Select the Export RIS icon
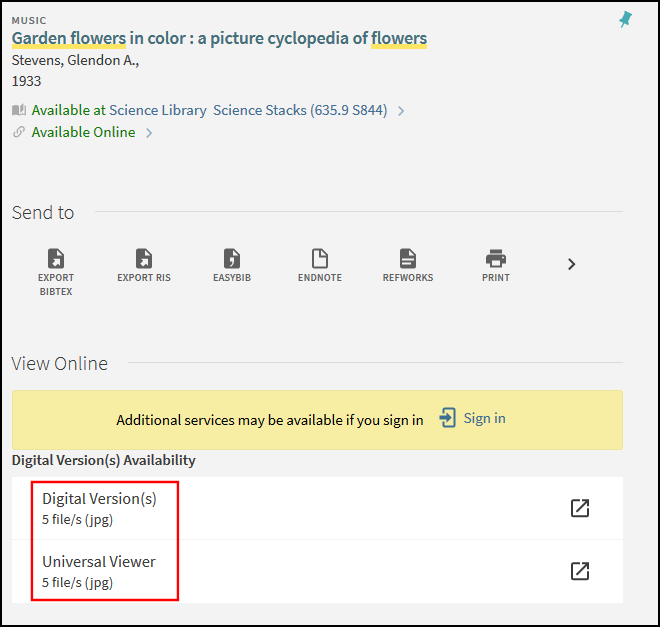This screenshot has width=660, height=627. [144, 259]
